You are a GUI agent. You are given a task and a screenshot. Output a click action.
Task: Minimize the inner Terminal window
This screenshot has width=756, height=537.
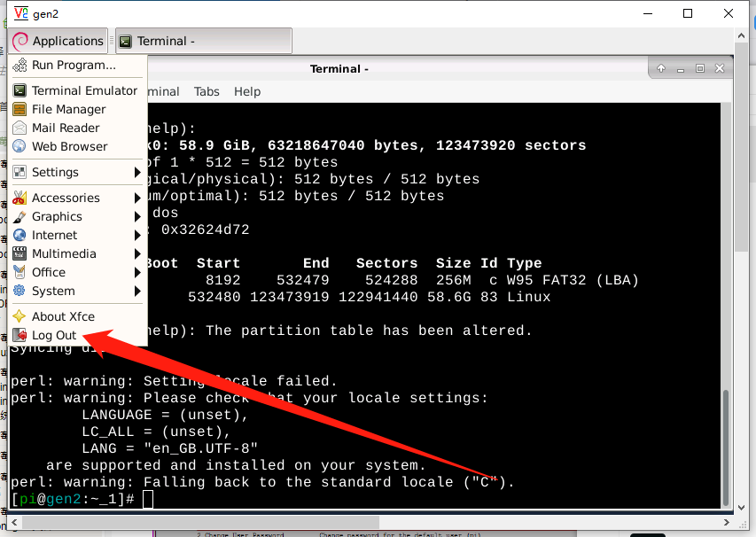pyautogui.click(x=681, y=69)
